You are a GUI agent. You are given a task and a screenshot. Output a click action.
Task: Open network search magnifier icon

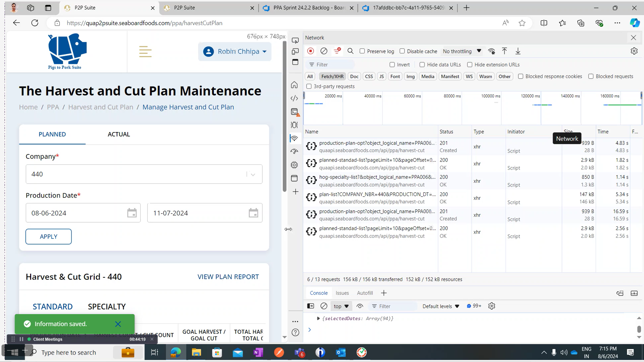tap(350, 51)
